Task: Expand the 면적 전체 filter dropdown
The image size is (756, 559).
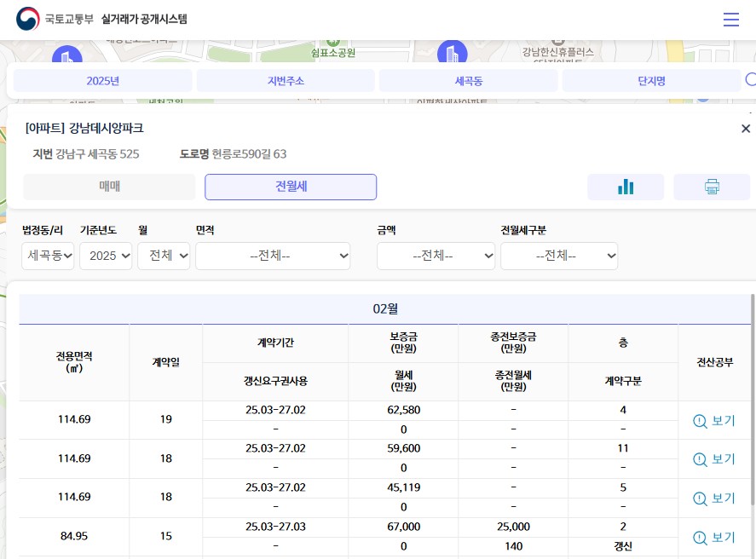Action: tap(273, 256)
